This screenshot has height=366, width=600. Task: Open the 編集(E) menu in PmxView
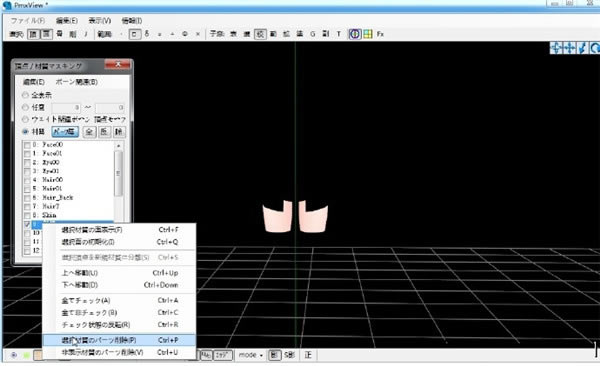[x=67, y=21]
